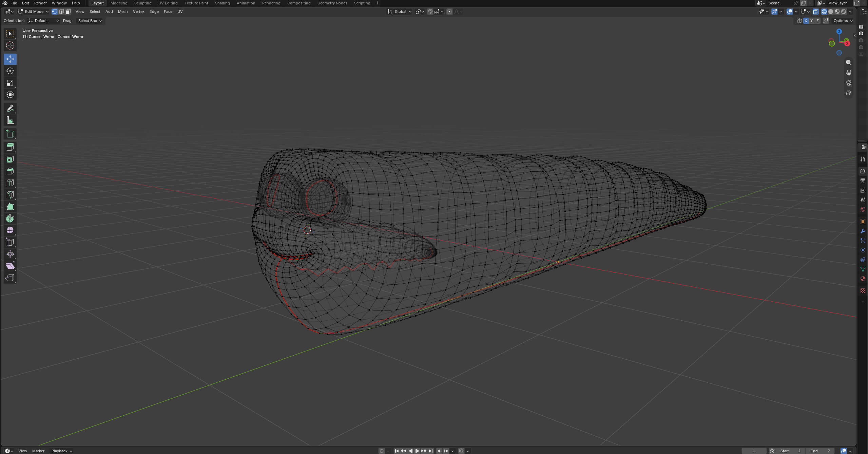868x454 pixels.
Task: Activate the Rotate tool
Action: (x=10, y=71)
